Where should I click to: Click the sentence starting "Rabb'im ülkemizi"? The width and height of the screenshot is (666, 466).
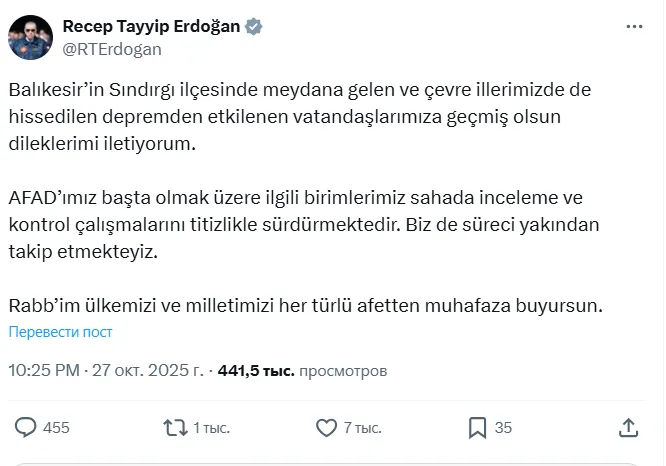[305, 305]
